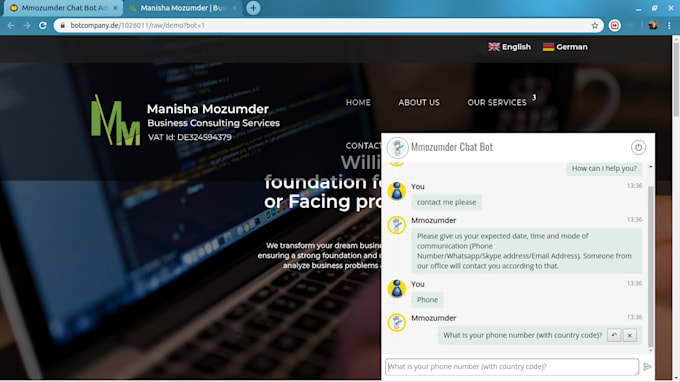Image resolution: width=680 pixels, height=382 pixels.
Task: Click the address bar URL
Action: pos(137,26)
